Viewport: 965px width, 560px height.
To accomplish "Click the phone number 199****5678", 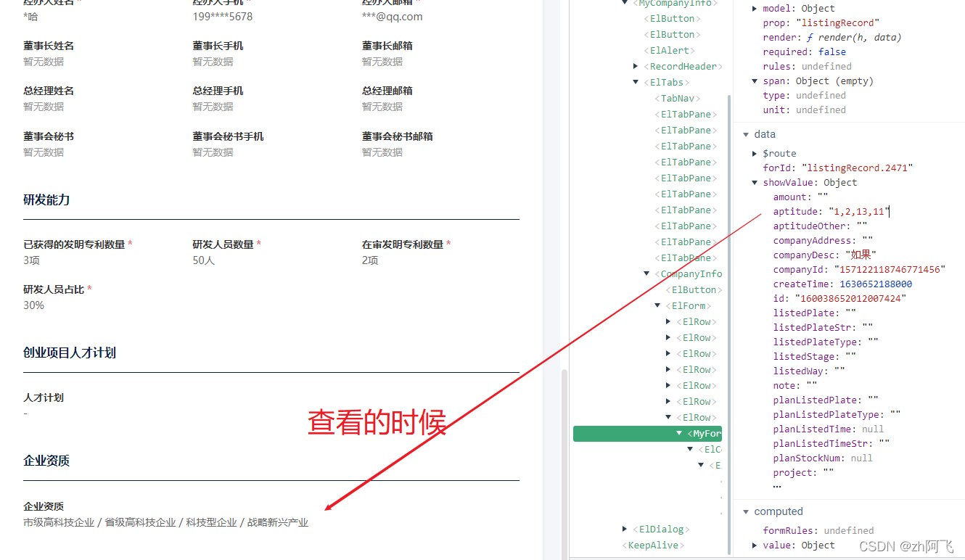I will (223, 16).
